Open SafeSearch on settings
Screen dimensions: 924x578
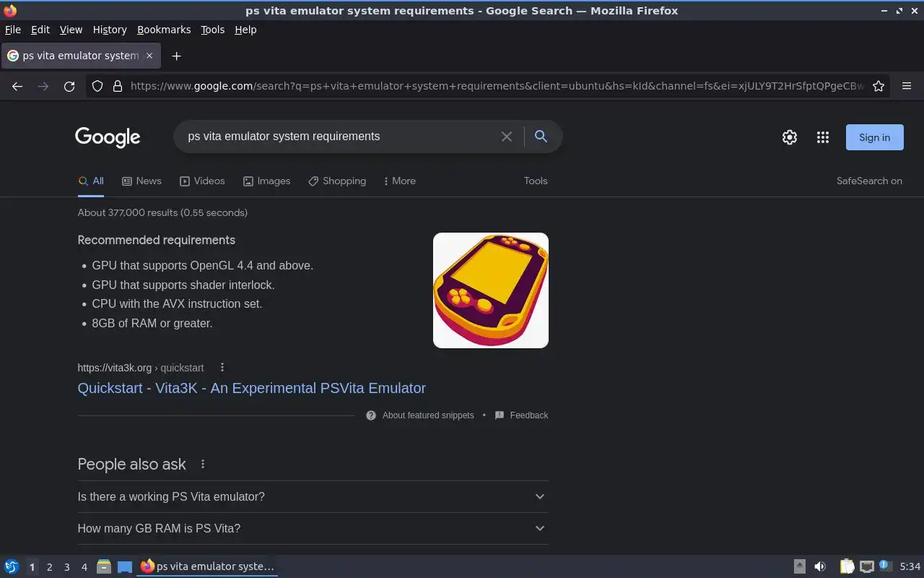pyautogui.click(x=869, y=181)
